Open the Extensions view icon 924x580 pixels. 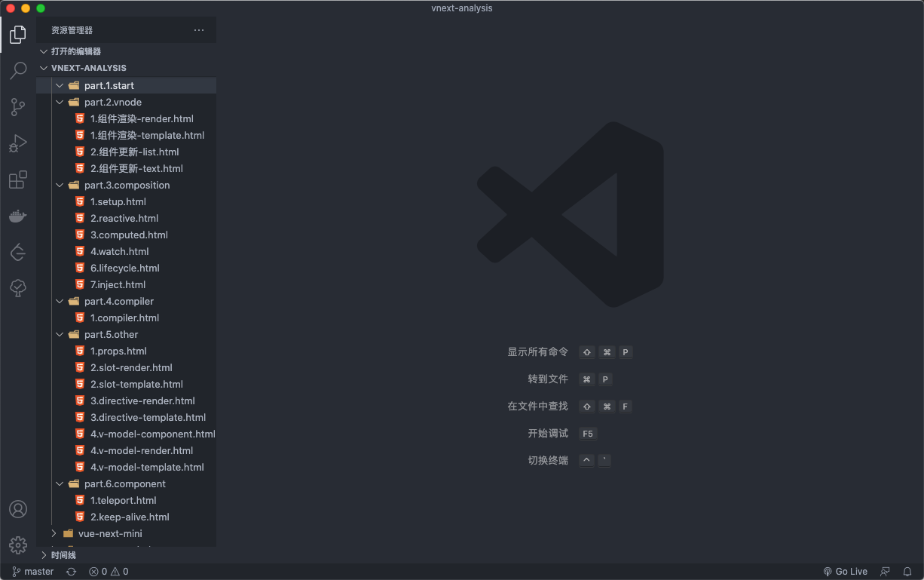point(18,180)
